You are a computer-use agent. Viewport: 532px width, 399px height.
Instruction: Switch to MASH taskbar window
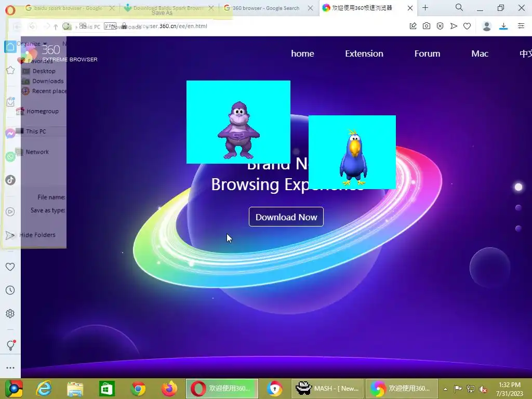point(327,389)
